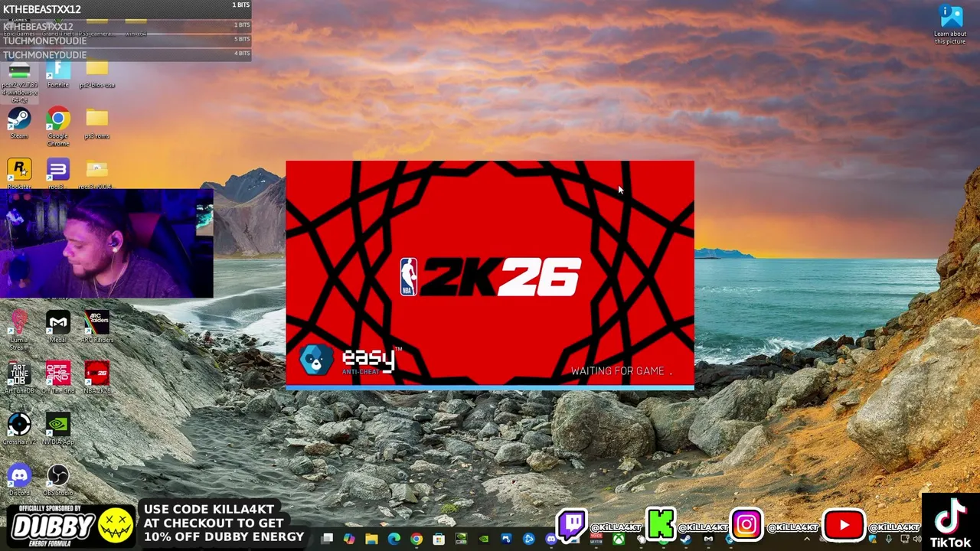Open Google Chrome from the taskbar

pyautogui.click(x=416, y=539)
